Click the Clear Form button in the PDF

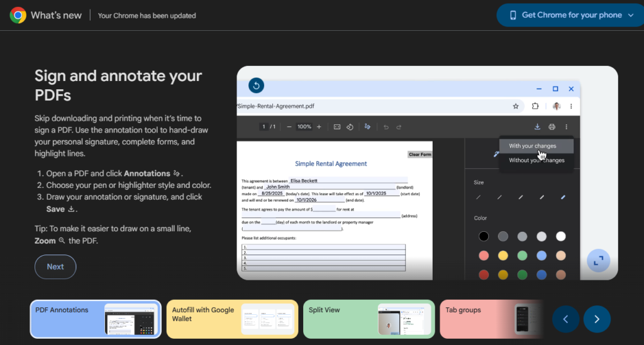coord(419,155)
